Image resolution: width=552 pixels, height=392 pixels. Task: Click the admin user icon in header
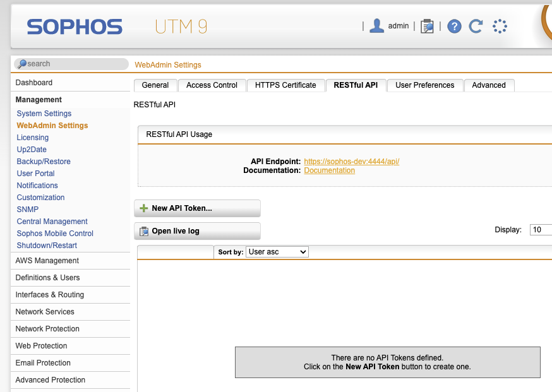point(377,26)
